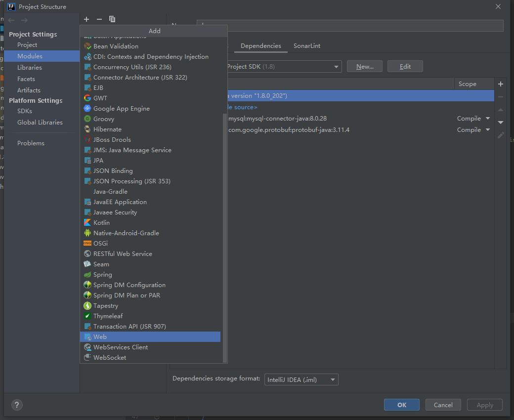
Task: Select Kotlin in the Add list
Action: tap(101, 222)
